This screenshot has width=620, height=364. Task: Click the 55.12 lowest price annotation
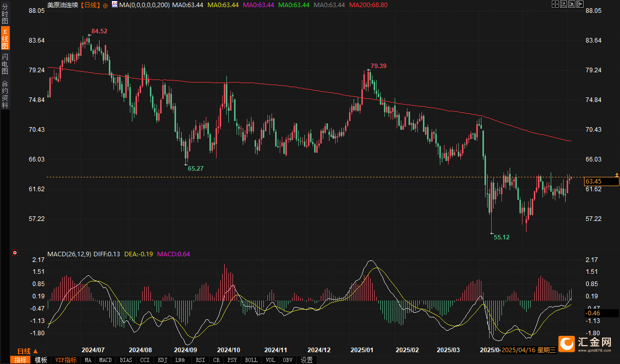click(x=502, y=237)
